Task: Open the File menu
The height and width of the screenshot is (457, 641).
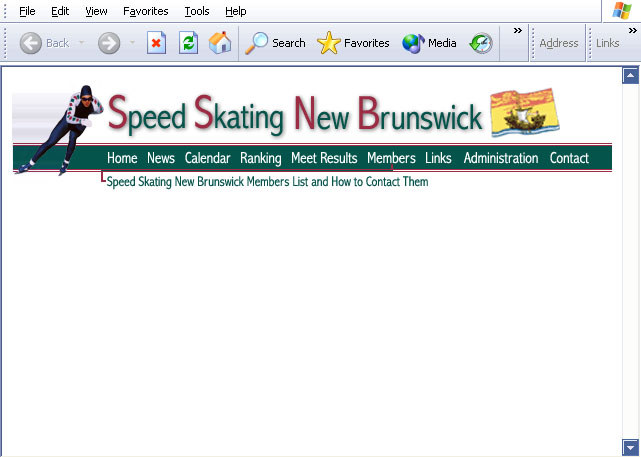Action: click(x=27, y=11)
